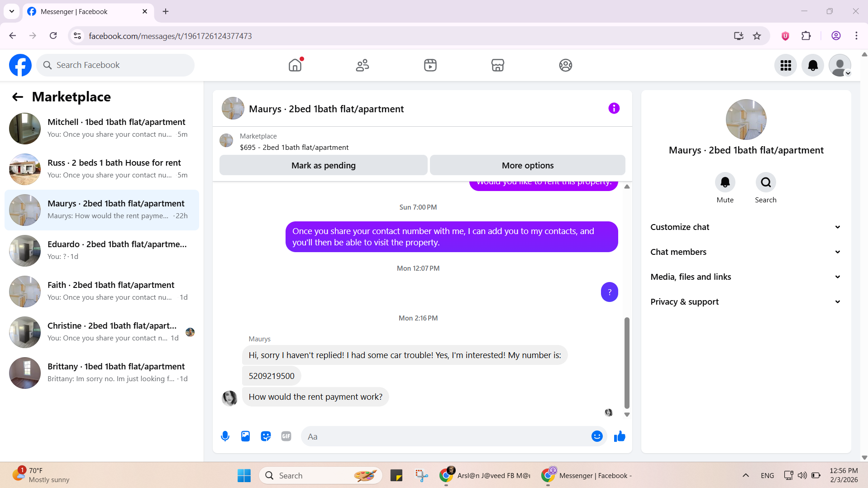Open the account profile menu
The image size is (868, 488).
coord(840,66)
